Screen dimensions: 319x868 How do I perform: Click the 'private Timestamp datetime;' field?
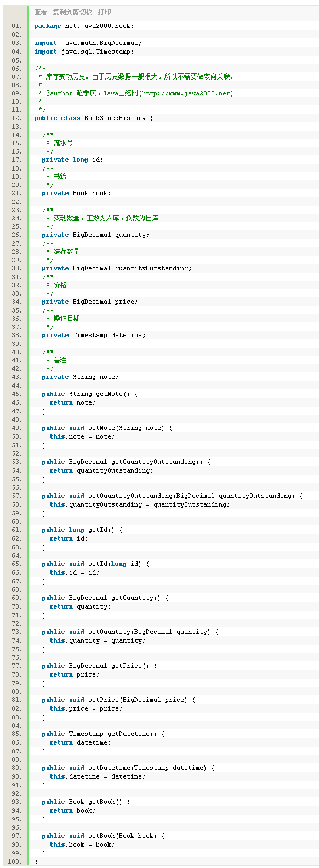click(94, 335)
